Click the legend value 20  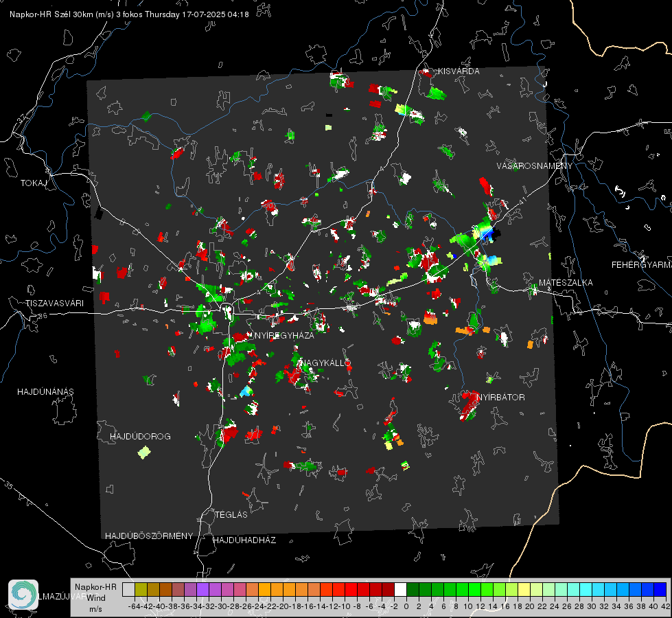pyautogui.click(x=530, y=606)
